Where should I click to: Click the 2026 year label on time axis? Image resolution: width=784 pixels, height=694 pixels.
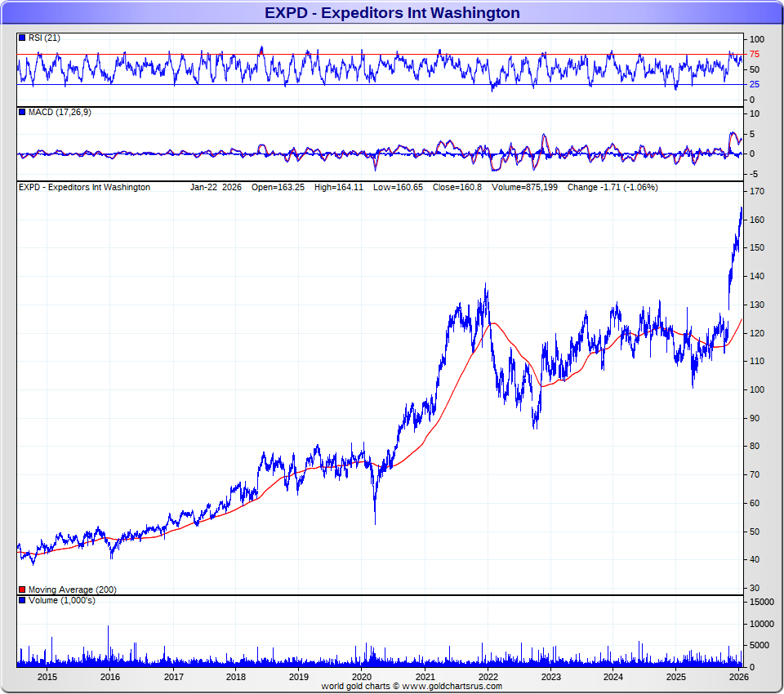tap(739, 677)
